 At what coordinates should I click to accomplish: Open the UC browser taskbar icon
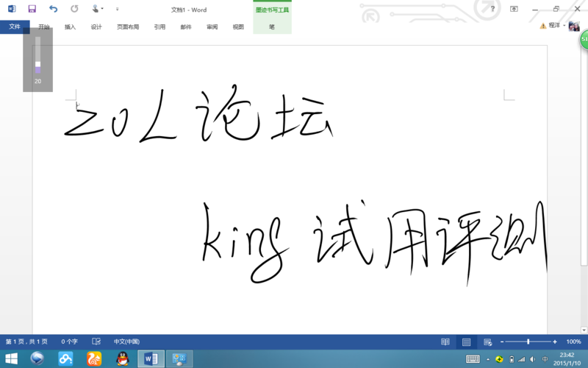(x=94, y=359)
